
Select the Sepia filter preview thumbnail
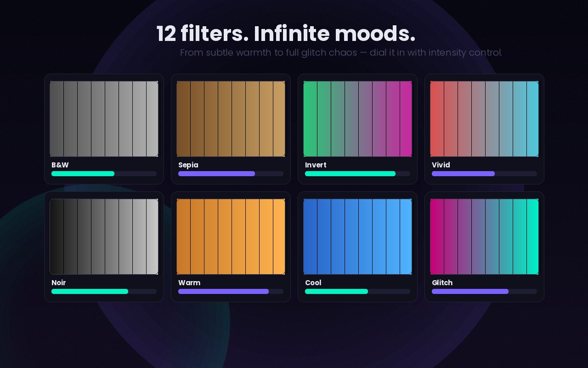[x=231, y=119]
